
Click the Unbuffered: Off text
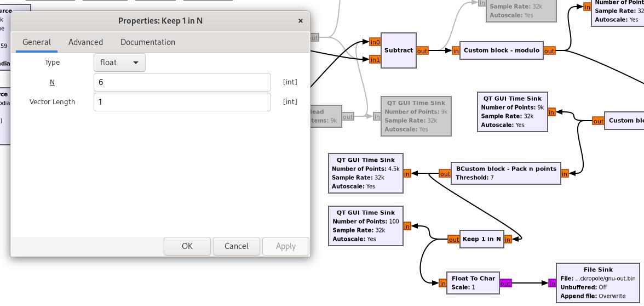tap(584, 287)
